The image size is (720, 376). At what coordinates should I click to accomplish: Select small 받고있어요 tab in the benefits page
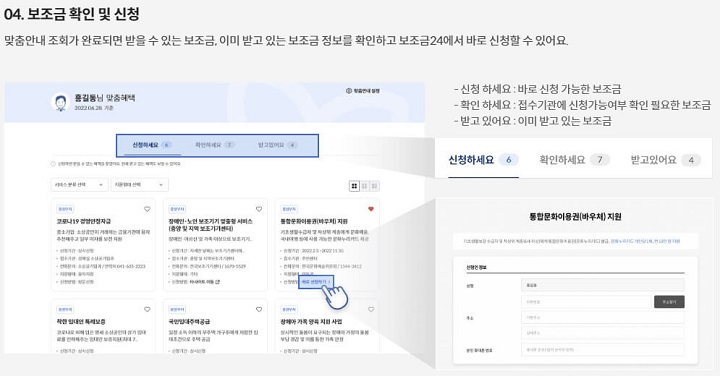coord(277,145)
